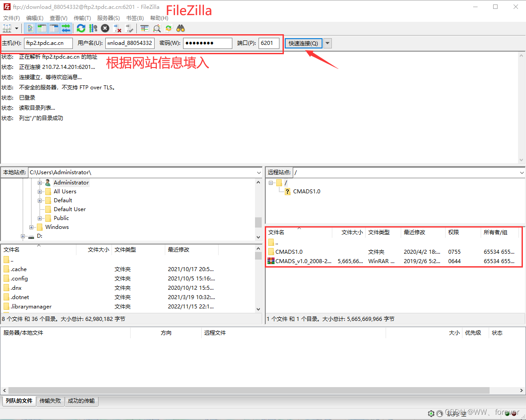Sort remote files by 权限 column
The image size is (526, 420).
[462, 232]
